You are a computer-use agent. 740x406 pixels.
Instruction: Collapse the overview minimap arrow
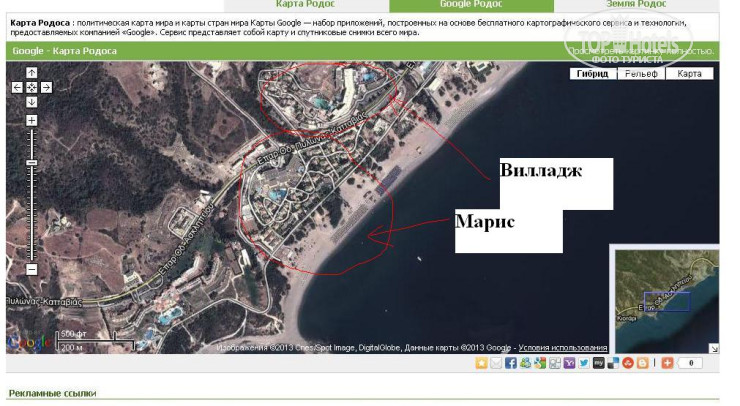(x=714, y=349)
